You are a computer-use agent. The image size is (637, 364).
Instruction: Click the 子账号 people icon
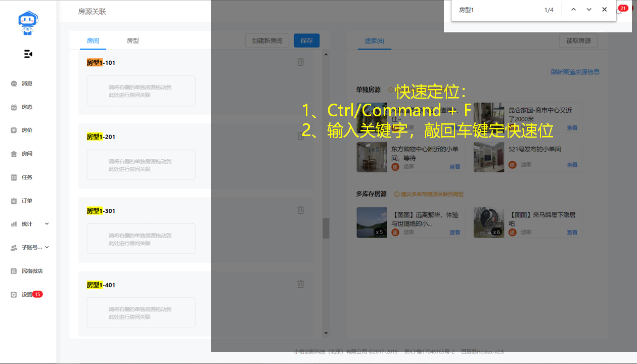[14, 248]
